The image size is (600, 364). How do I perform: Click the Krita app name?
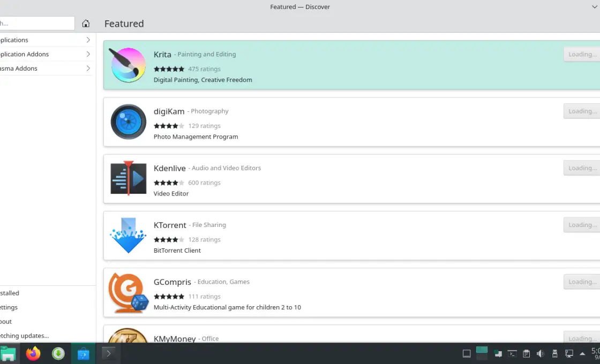[x=162, y=54]
